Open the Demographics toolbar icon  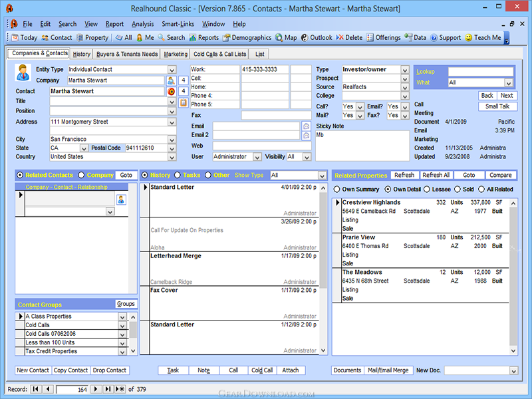tap(227, 38)
